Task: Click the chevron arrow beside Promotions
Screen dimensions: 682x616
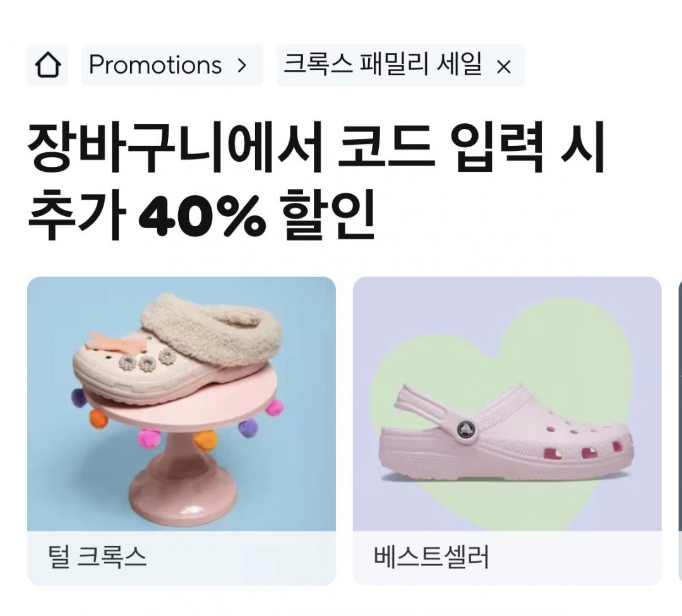Action: pos(242,66)
